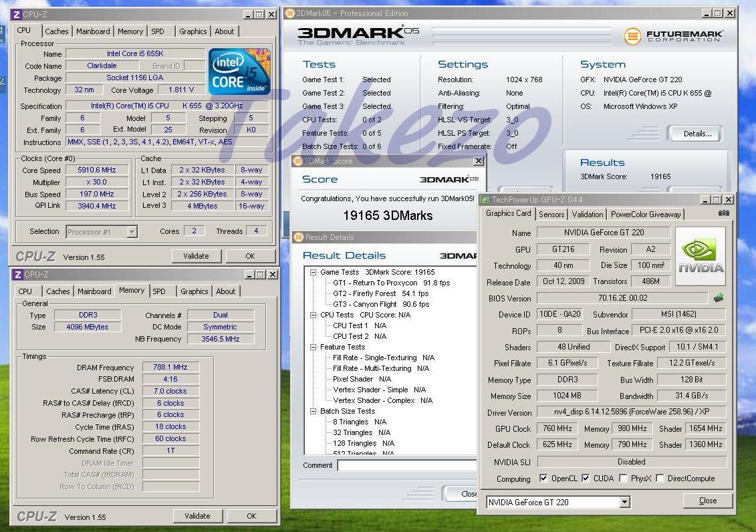Select Pixel Shader row
Image resolution: width=756 pixels, height=532 pixels.
[x=362, y=379]
